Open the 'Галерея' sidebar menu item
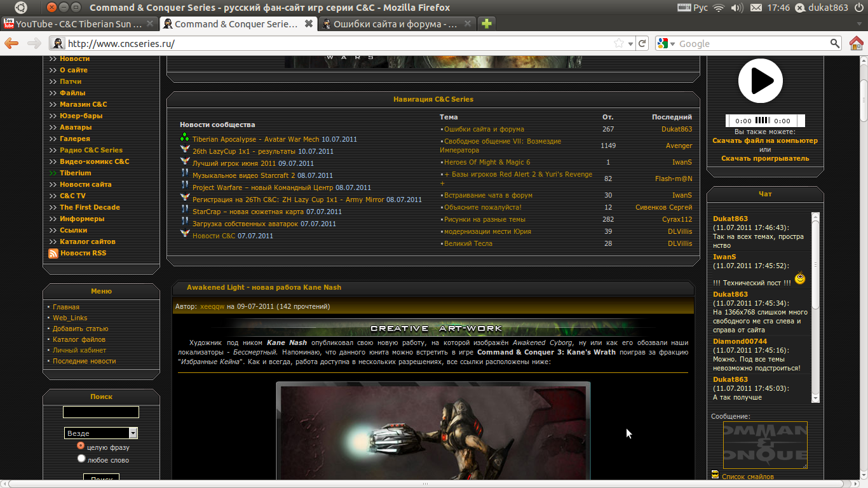Image resolution: width=868 pixels, height=488 pixels. coord(75,139)
